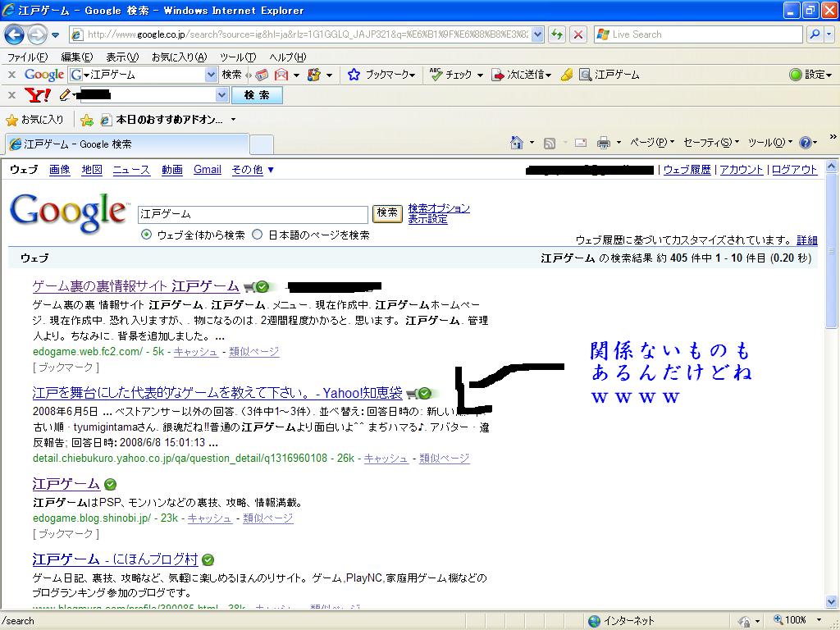Click the ログアウト link
This screenshot has width=840, height=630.
[x=794, y=170]
